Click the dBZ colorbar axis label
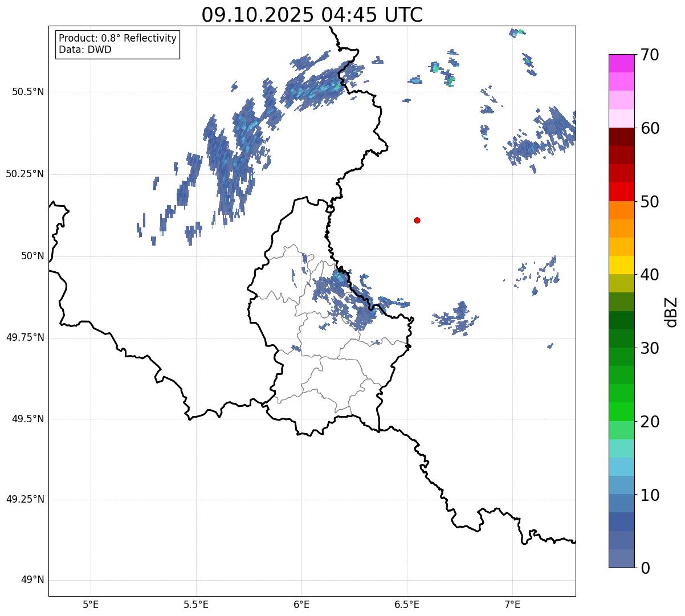Image resolution: width=685 pixels, height=616 pixels. tap(672, 312)
